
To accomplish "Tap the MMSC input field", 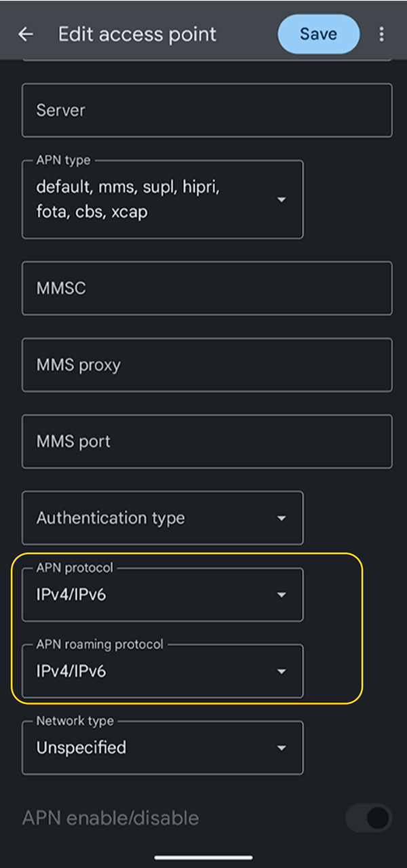I will (x=207, y=288).
